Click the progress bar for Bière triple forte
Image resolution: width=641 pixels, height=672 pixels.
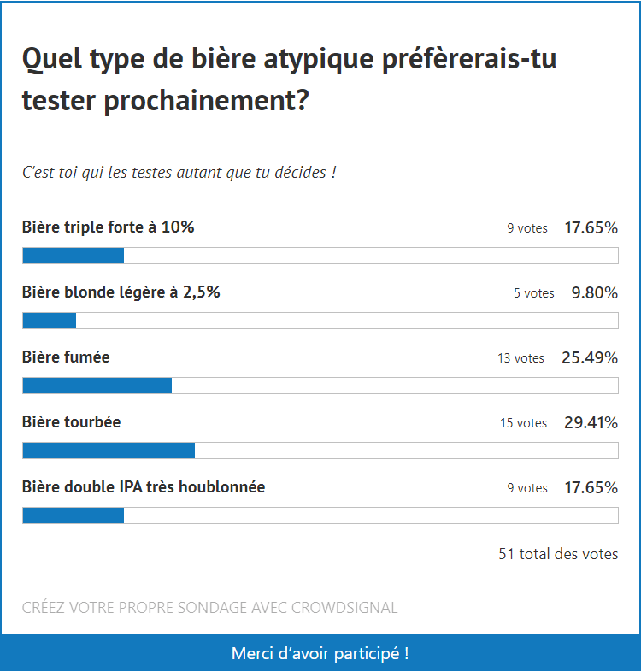pos(320,256)
